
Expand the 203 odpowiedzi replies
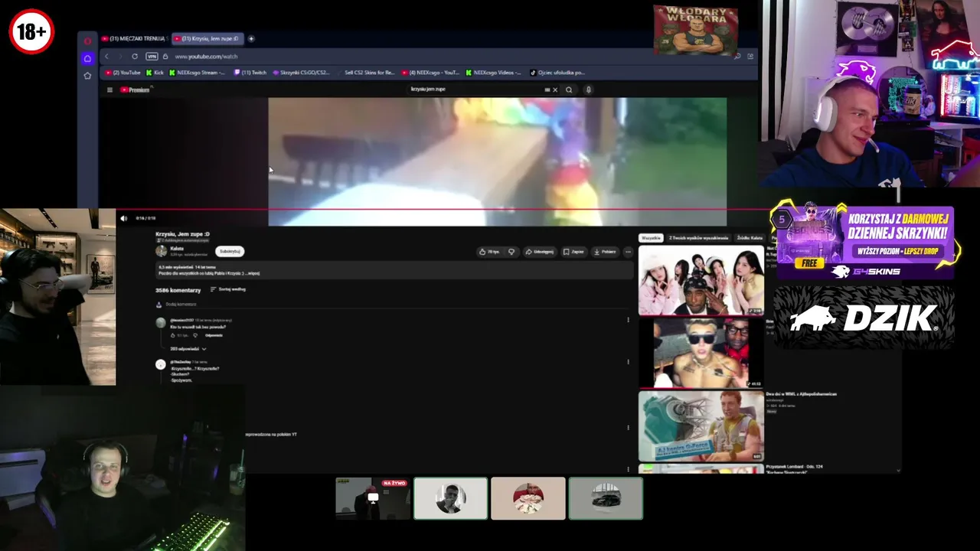coord(188,349)
